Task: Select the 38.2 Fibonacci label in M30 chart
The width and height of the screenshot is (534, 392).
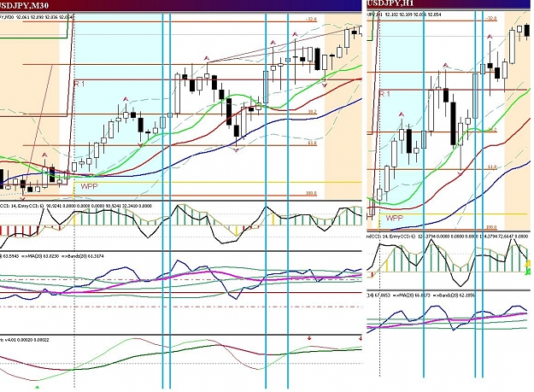Action: coord(313,112)
